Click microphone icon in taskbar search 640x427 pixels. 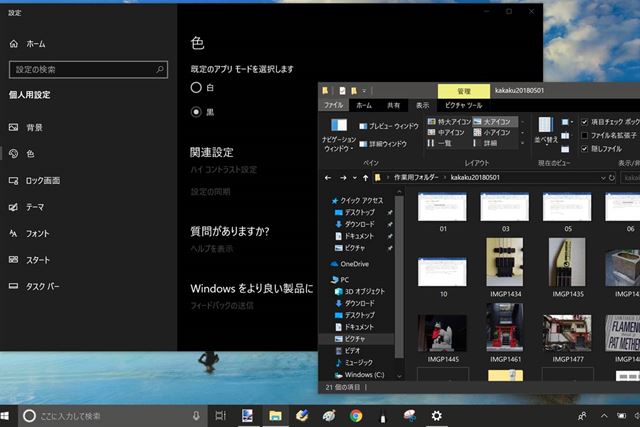point(196,416)
